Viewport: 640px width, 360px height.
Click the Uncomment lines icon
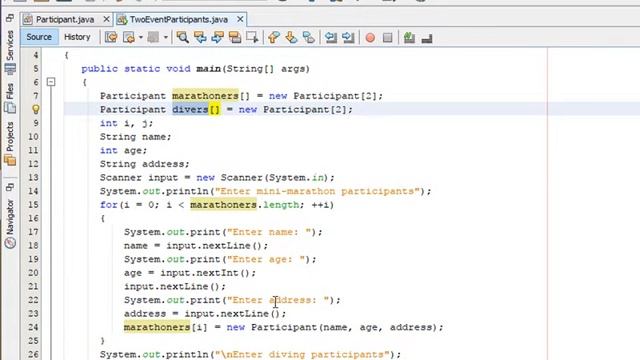coord(427,38)
